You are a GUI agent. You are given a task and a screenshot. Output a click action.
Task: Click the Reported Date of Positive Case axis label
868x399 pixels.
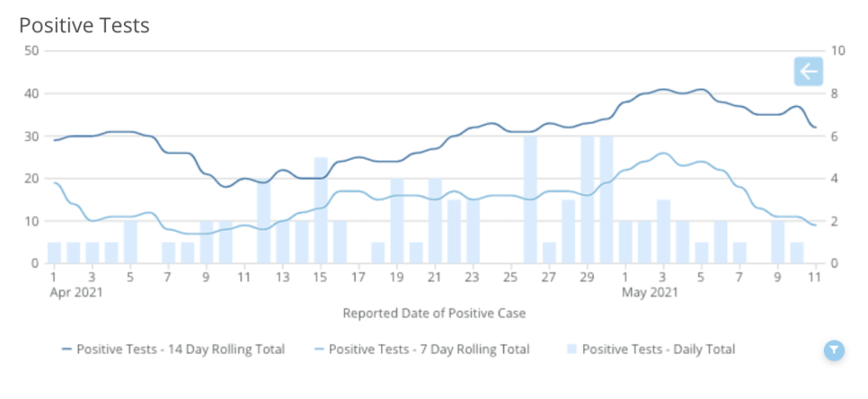pos(434,313)
